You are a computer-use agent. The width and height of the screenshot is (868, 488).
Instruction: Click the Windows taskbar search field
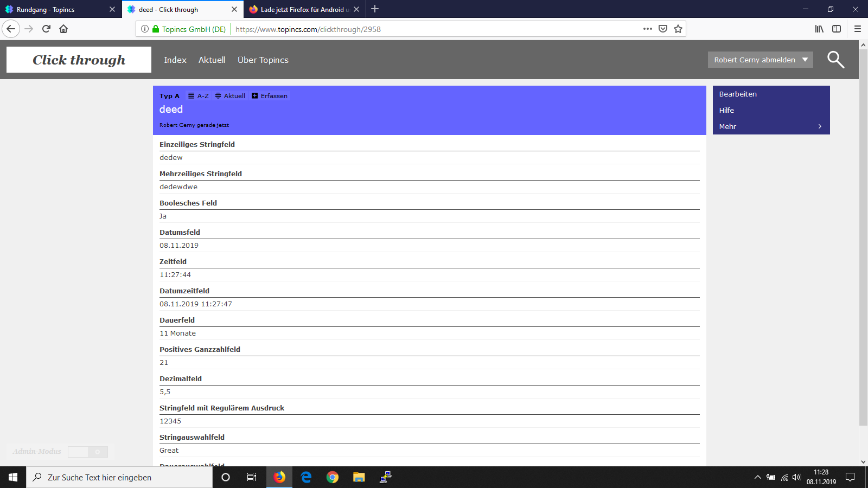tap(119, 477)
